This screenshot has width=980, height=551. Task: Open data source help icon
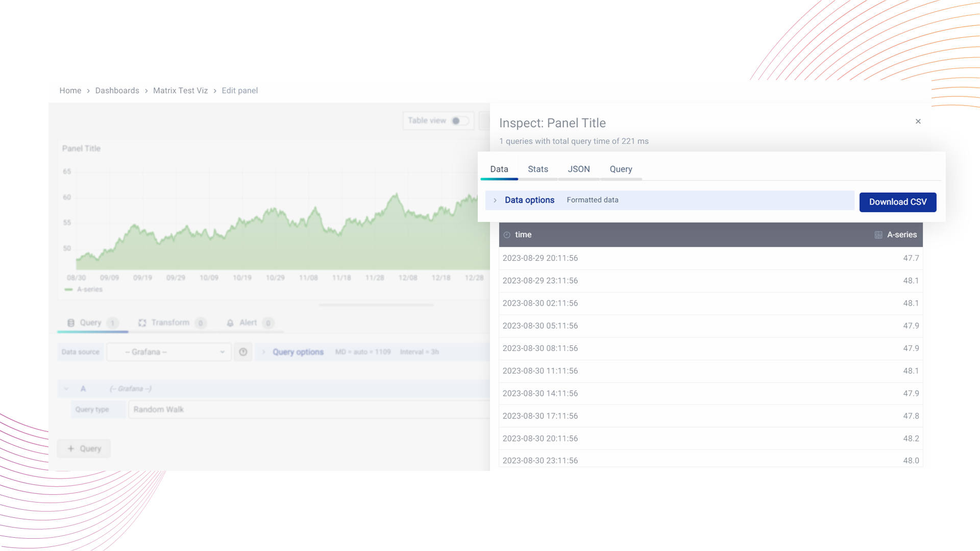coord(243,352)
